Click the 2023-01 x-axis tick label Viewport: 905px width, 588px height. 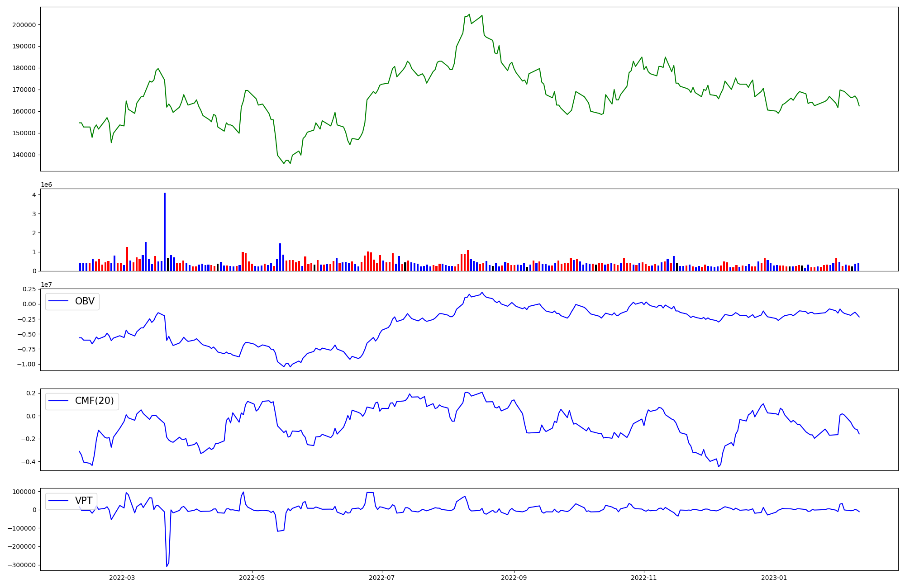click(x=774, y=578)
